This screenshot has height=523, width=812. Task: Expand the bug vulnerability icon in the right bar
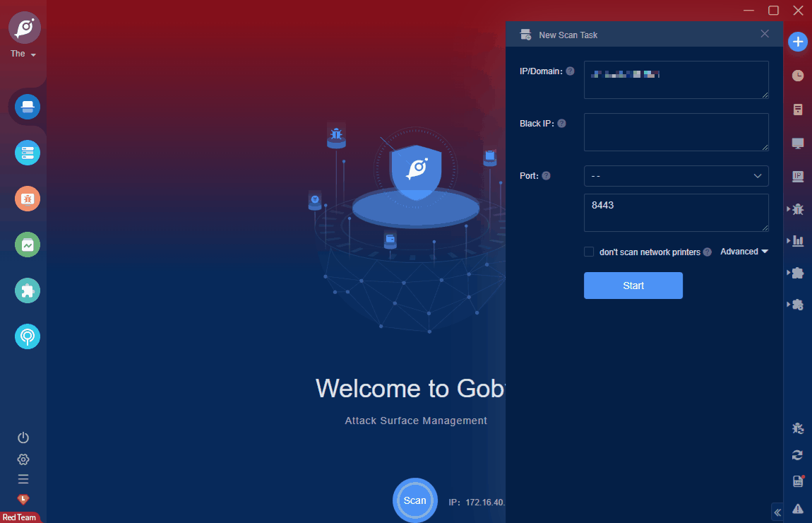pos(797,209)
